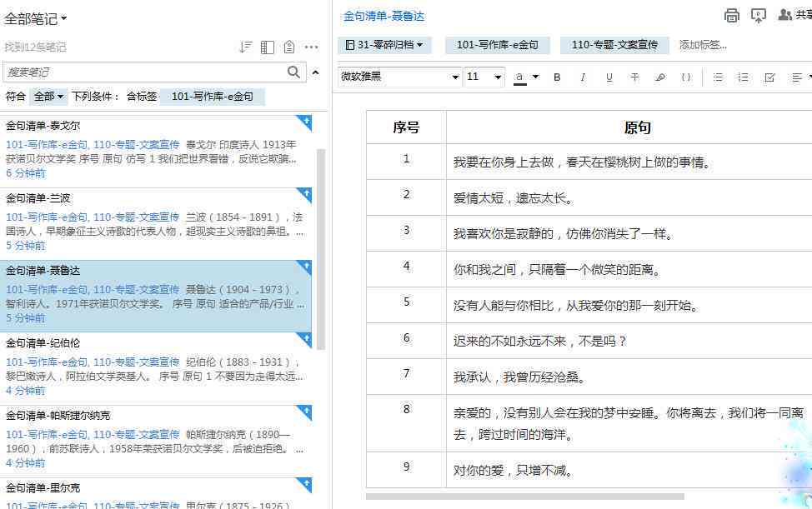The width and height of the screenshot is (812, 509).
Task: Select the note 金句清单-聂鲁达 in the list
Action: (x=155, y=296)
